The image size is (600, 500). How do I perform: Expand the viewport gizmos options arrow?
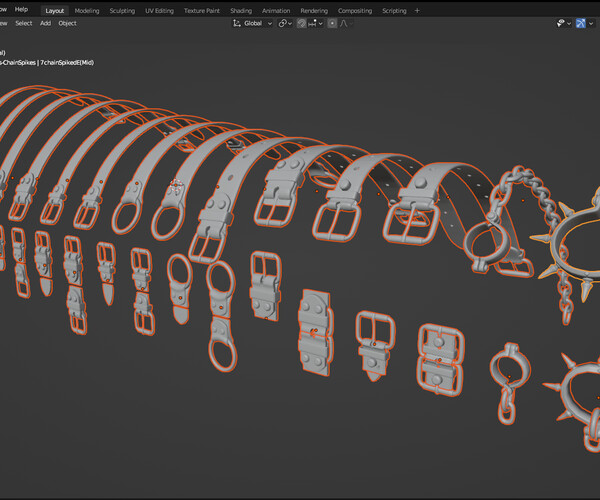click(591, 24)
